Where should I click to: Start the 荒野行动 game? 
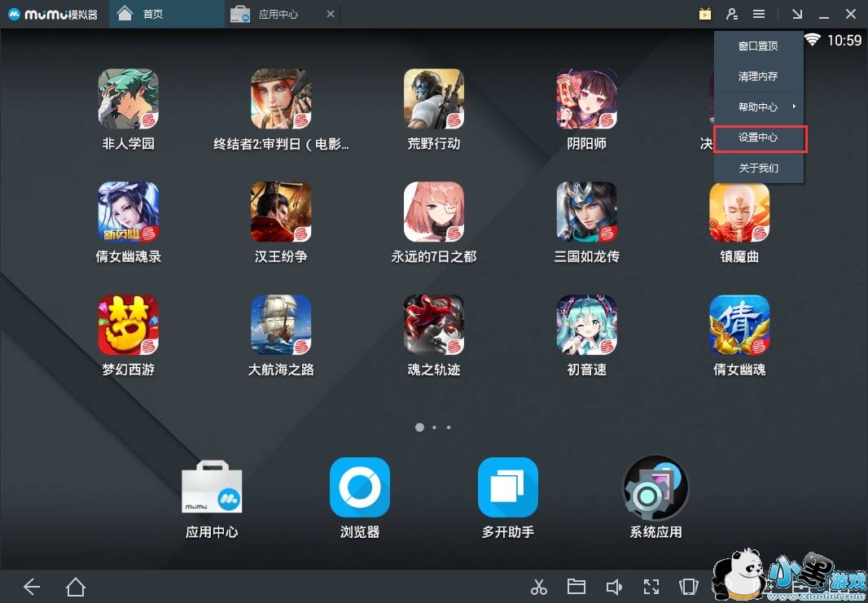(x=434, y=99)
